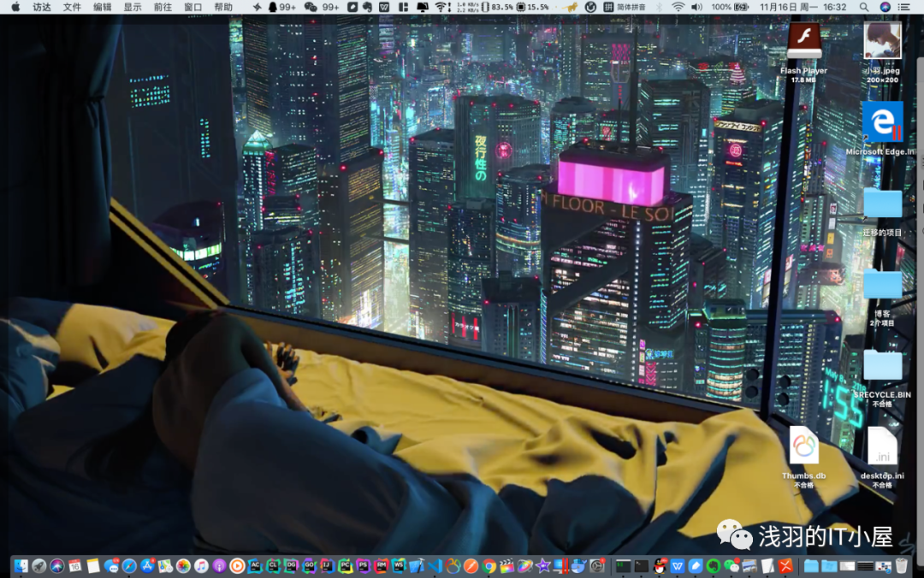Open the Apple menu
924x578 pixels.
point(15,7)
